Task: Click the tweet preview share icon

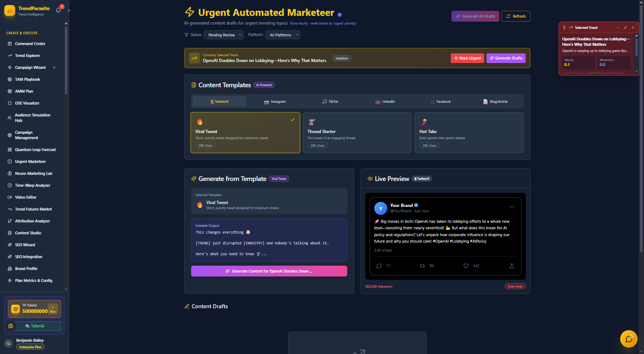Action: (512, 266)
